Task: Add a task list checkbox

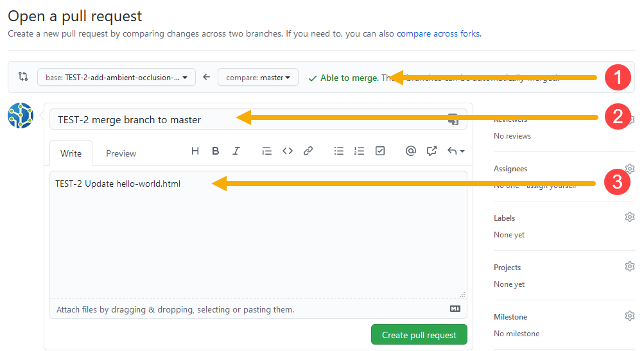Action: [x=380, y=151]
